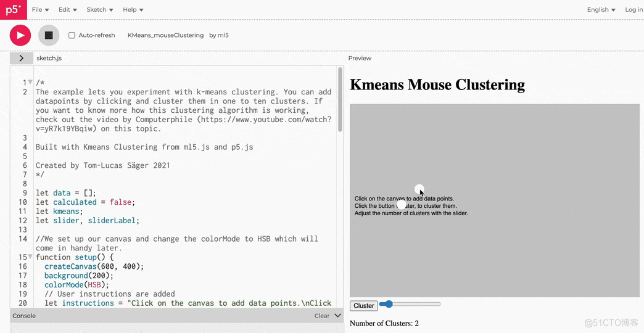Click the 'colorMode(HSB);' code line
This screenshot has width=644, height=333.
point(76,284)
